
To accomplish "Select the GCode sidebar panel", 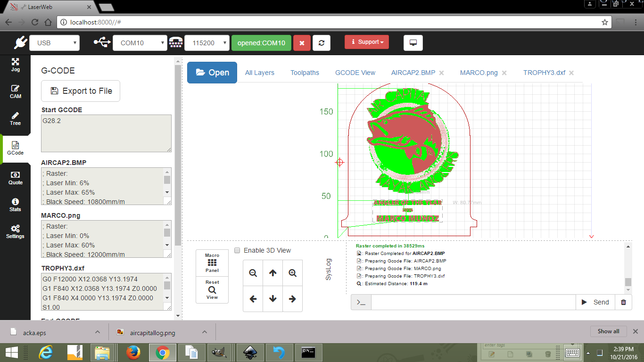I will 16,148.
